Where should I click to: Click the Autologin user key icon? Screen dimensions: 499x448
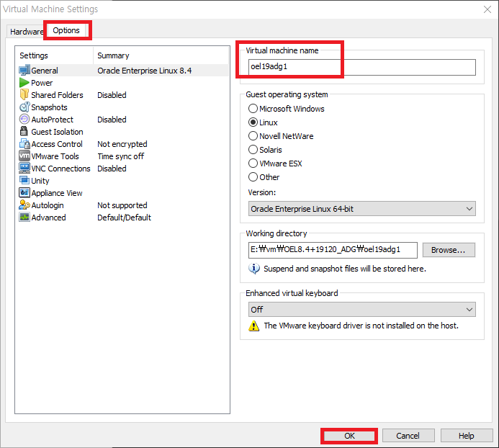(24, 205)
